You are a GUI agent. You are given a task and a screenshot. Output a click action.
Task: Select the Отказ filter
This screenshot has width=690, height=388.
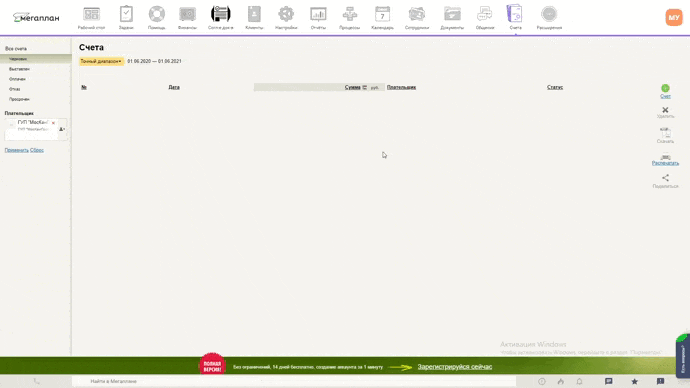coord(15,89)
